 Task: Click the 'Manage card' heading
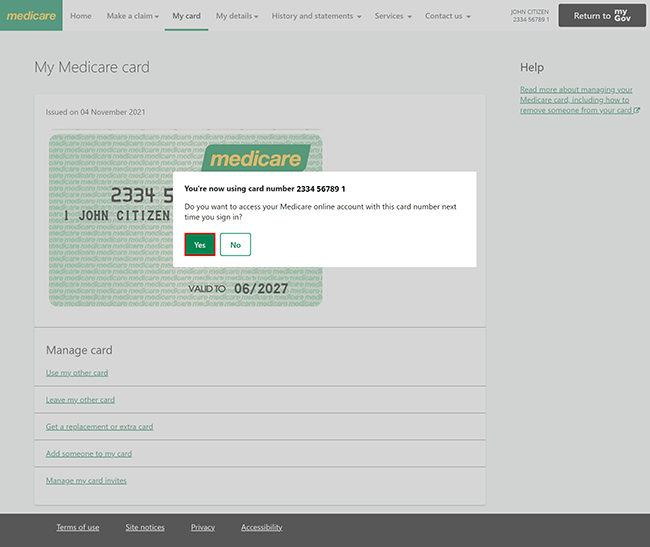tap(79, 350)
